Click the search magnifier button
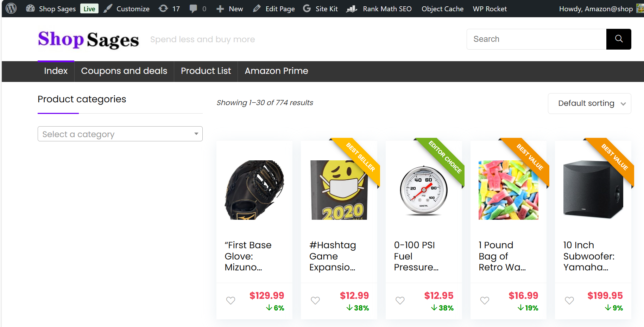Image resolution: width=644 pixels, height=327 pixels. 618,39
